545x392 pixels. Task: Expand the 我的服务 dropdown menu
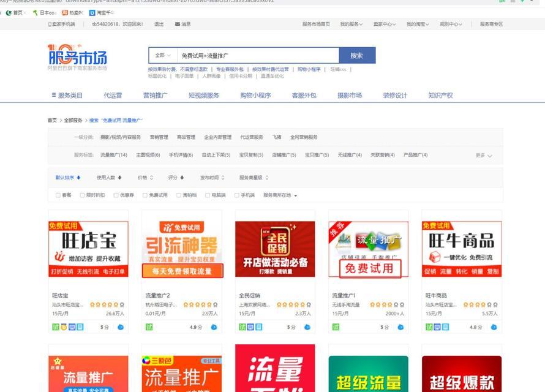click(351, 24)
